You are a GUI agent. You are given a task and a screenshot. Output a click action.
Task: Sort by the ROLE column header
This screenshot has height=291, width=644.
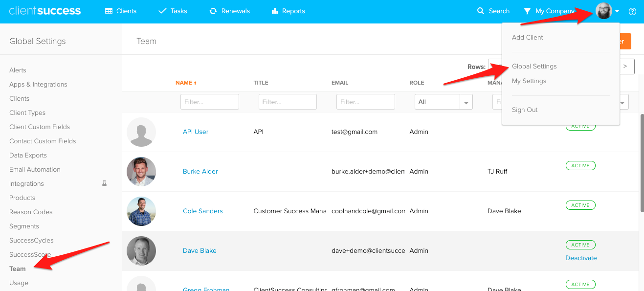417,83
